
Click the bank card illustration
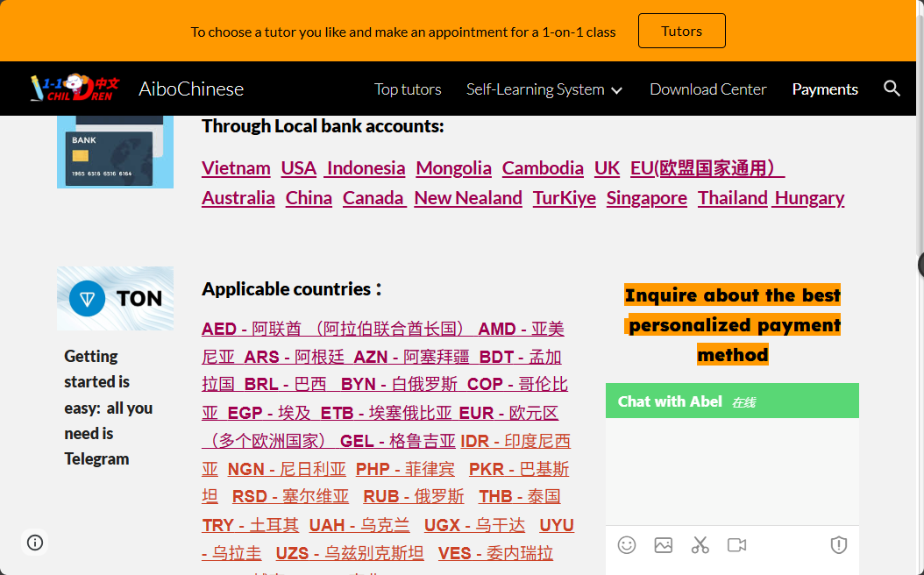116,152
